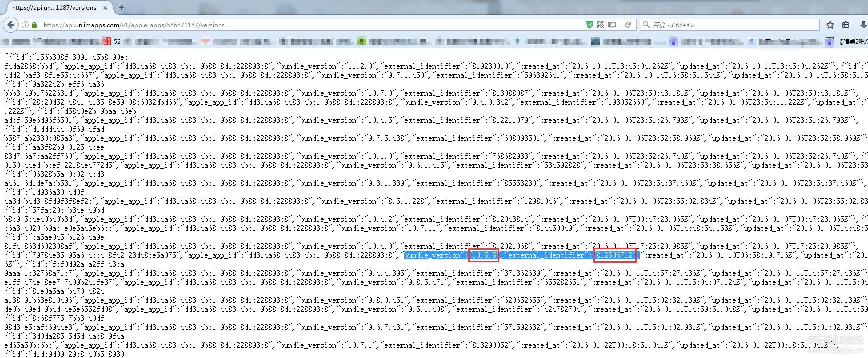Go back with the browser back arrow
This screenshot has width=868, height=358.
[x=11, y=25]
